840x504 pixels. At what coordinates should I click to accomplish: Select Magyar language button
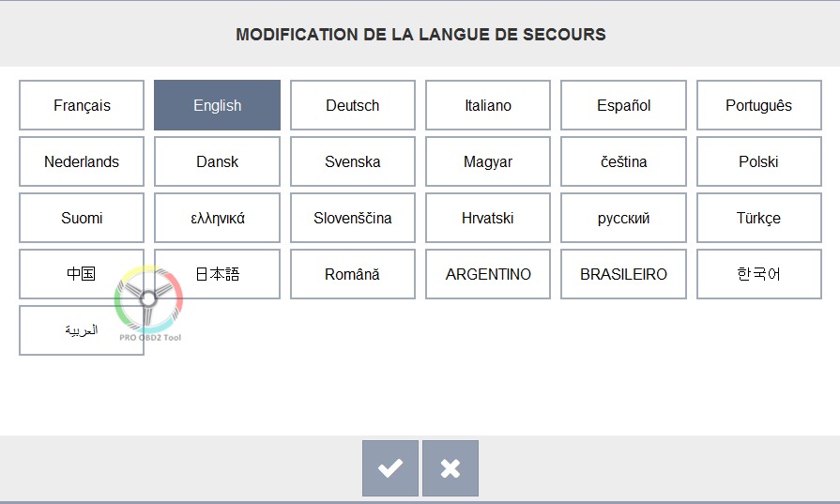point(487,161)
